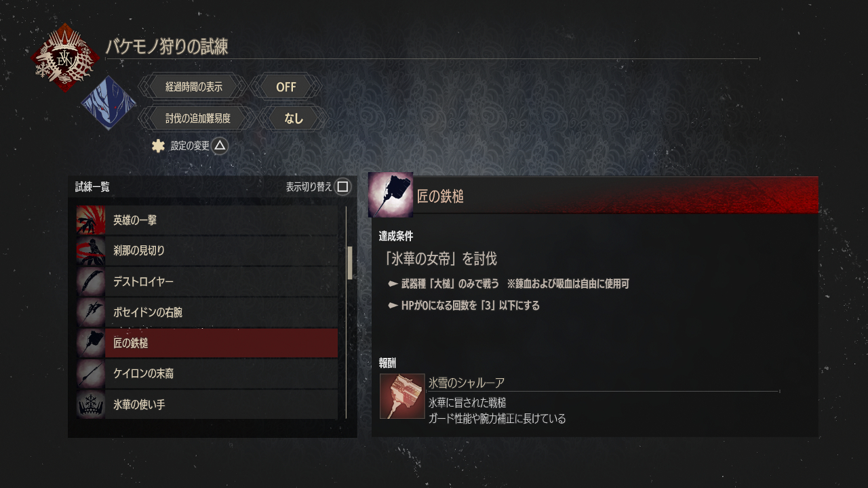Click the trial list scrollbar handle
Viewport: 868px width, 488px height.
point(350,263)
